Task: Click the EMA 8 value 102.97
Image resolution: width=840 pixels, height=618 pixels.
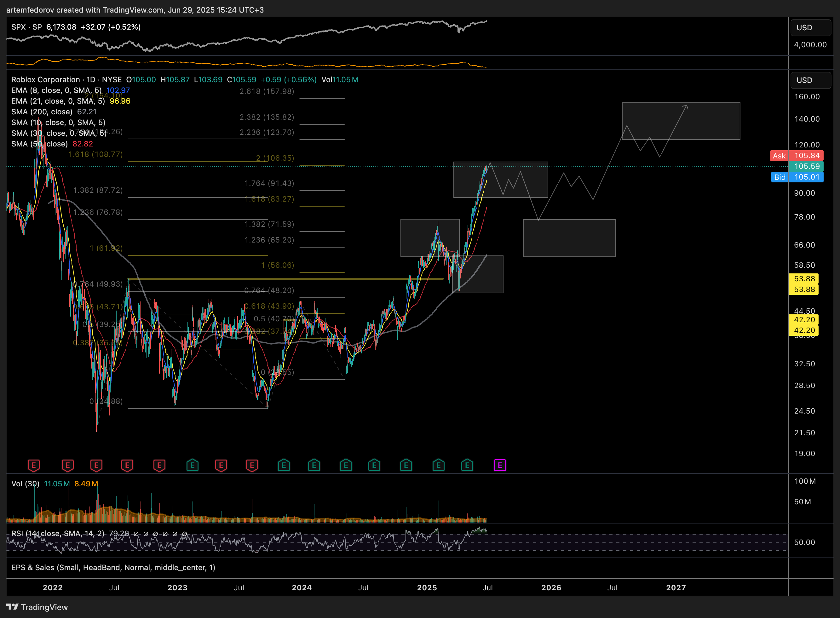Action: [x=118, y=90]
